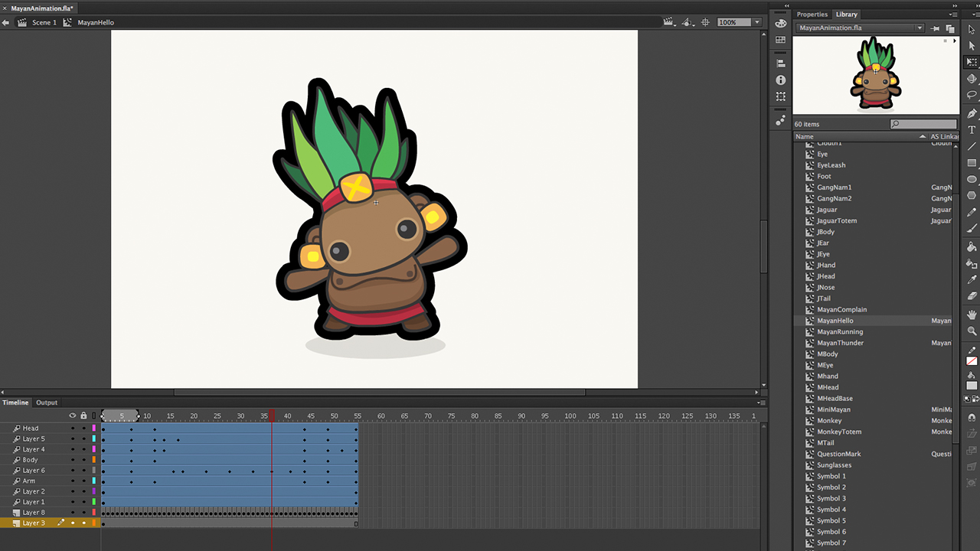Select the Hand tool
This screenshot has height=551, width=980.
[x=972, y=315]
